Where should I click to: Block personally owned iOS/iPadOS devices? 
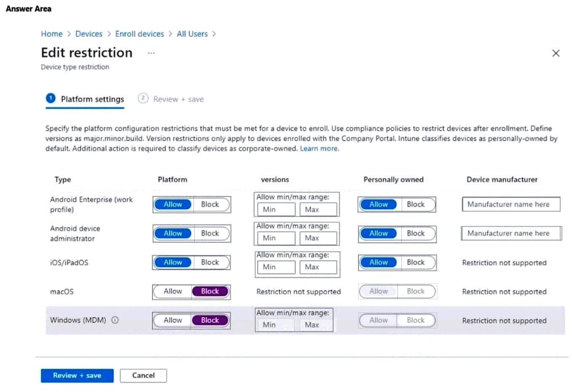(x=416, y=262)
